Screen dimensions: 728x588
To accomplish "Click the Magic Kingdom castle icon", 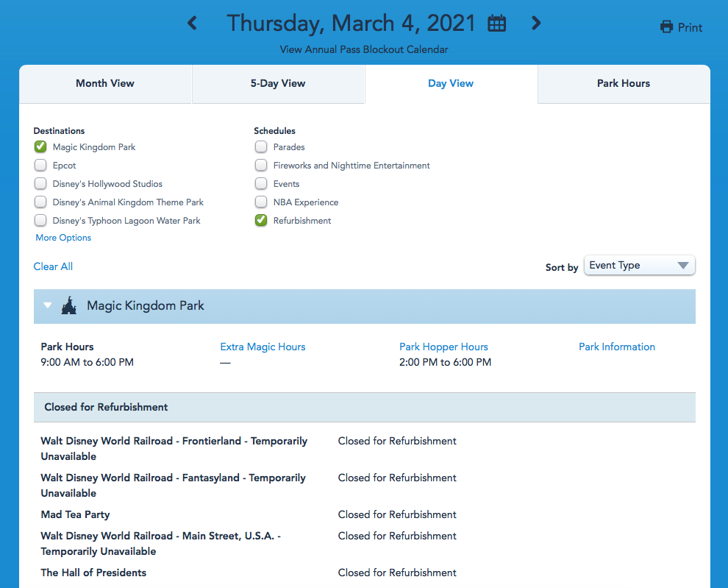I will tap(68, 305).
